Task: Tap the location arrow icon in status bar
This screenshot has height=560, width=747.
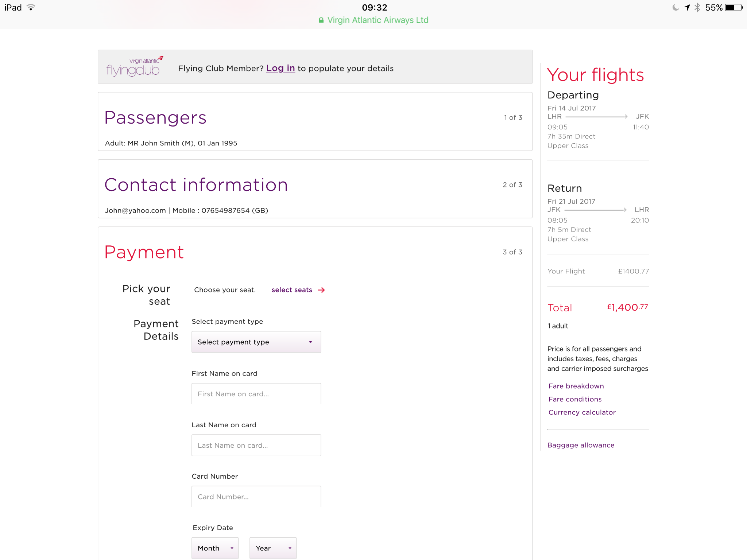Action: (x=687, y=8)
